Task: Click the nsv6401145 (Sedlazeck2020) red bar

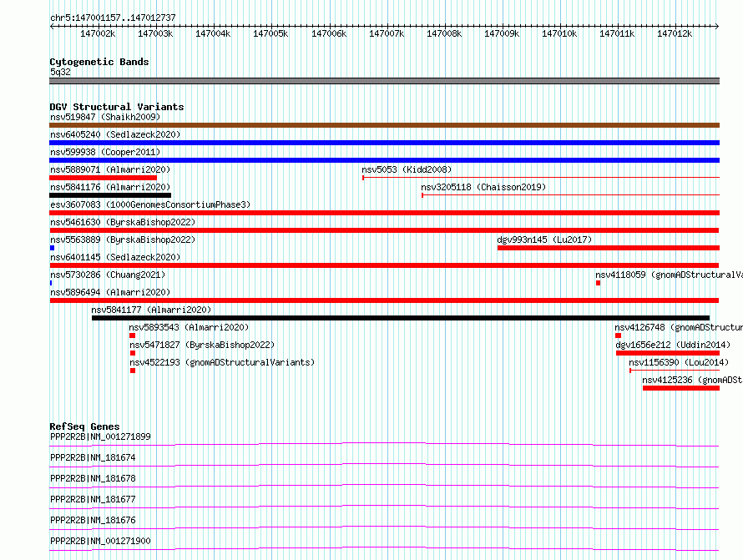Action: 384,265
